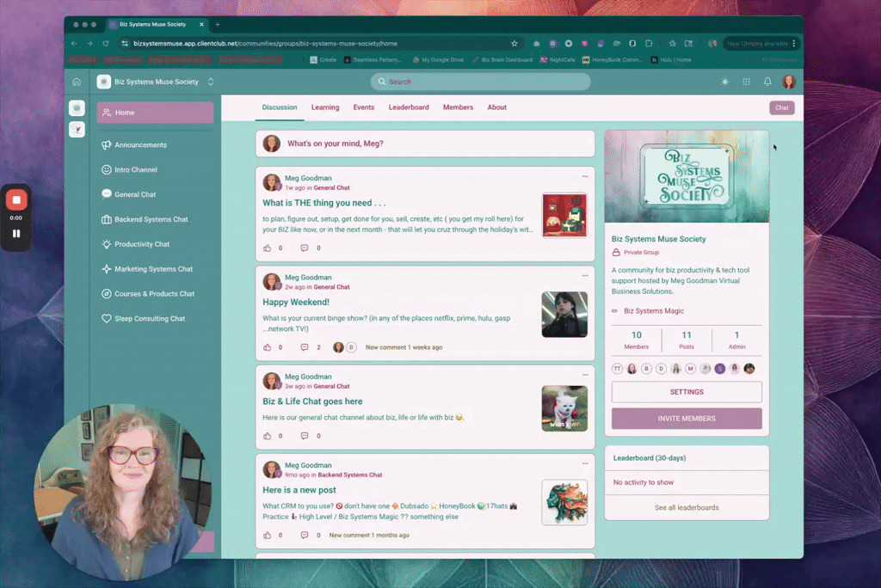Open 'Biz & Life Chat goes here' title
Viewport: 881px width, 588px height.
pyautogui.click(x=312, y=401)
